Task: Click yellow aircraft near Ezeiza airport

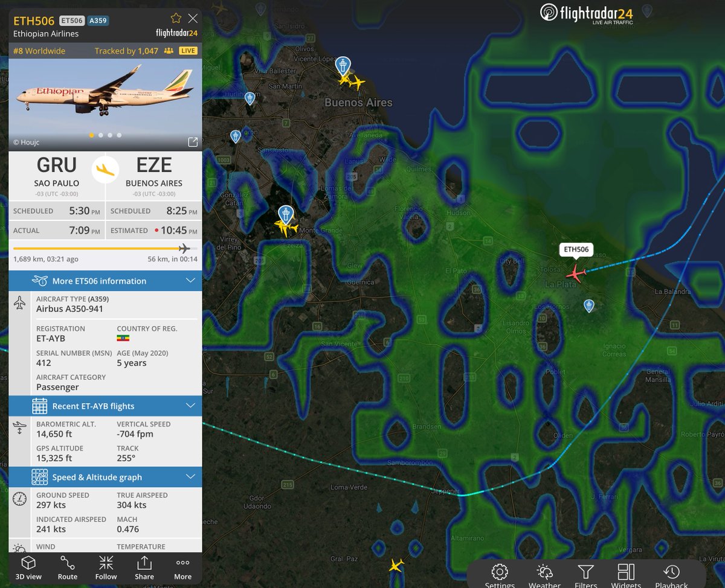Action: pyautogui.click(x=286, y=228)
